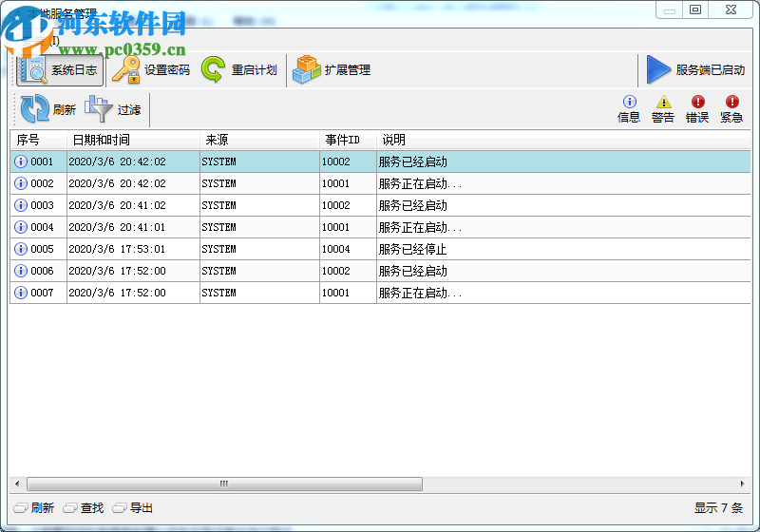This screenshot has height=532, width=760.
Task: Click 服务正在启动... in row 0004
Action: click(x=420, y=227)
